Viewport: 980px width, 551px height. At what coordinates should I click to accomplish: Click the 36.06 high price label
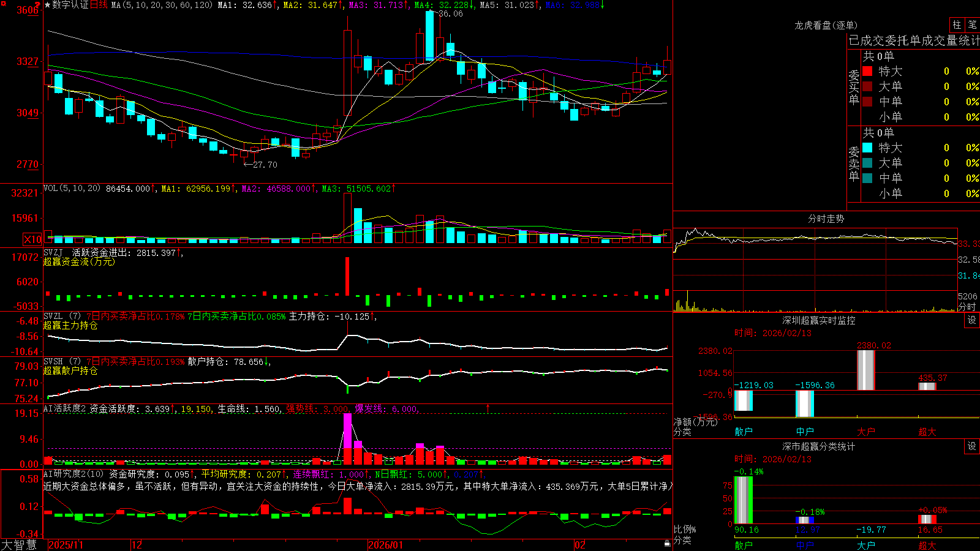(450, 13)
